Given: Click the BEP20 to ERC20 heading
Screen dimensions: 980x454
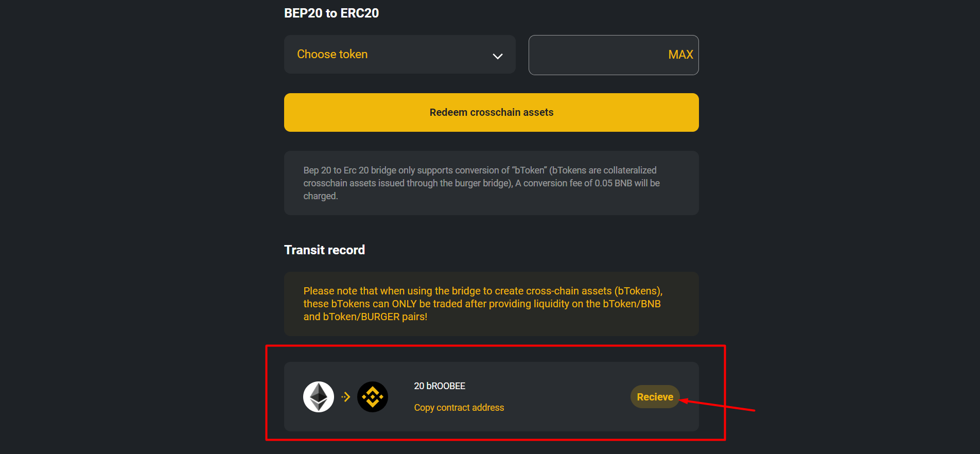Looking at the screenshot, I should point(331,13).
